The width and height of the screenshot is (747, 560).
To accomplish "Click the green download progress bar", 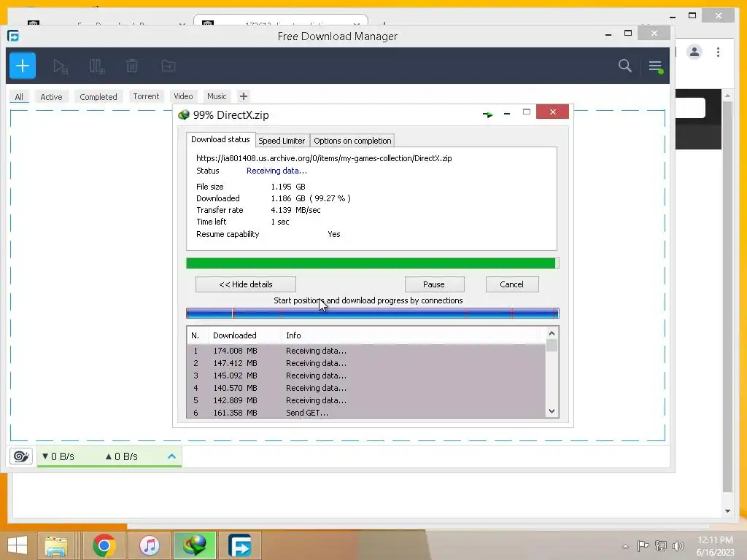I will pos(373,263).
